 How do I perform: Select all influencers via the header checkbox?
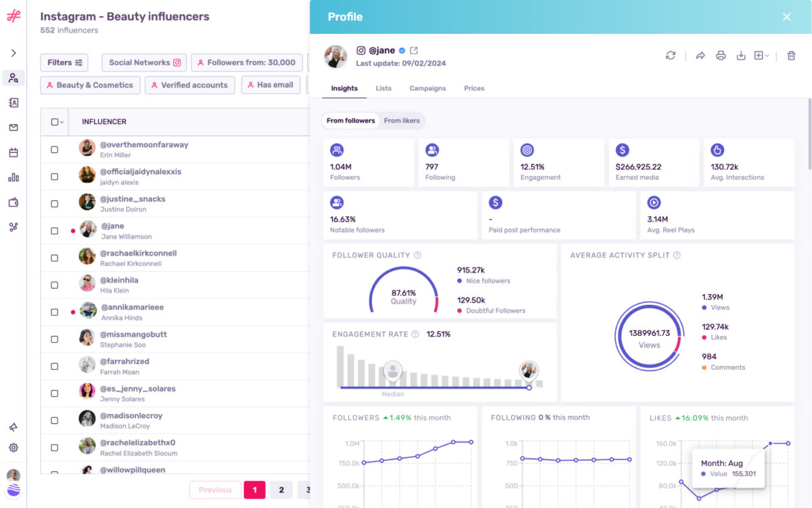(54, 121)
